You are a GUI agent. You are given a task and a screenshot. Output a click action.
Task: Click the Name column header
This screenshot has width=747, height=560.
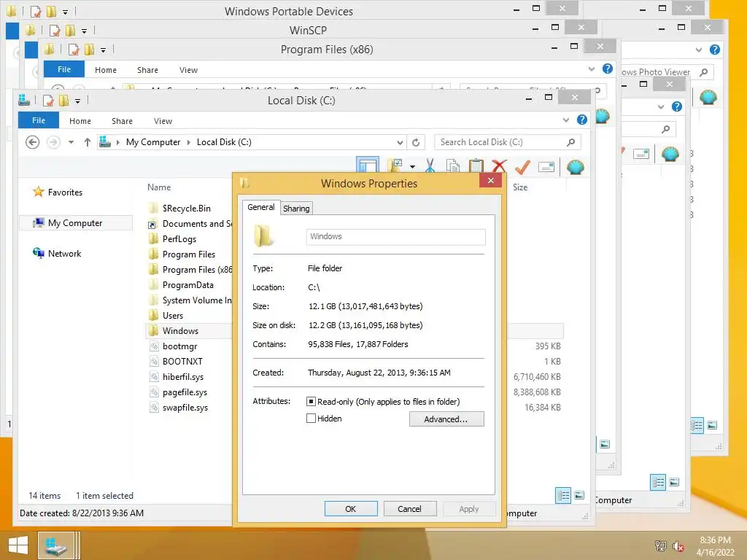[159, 187]
